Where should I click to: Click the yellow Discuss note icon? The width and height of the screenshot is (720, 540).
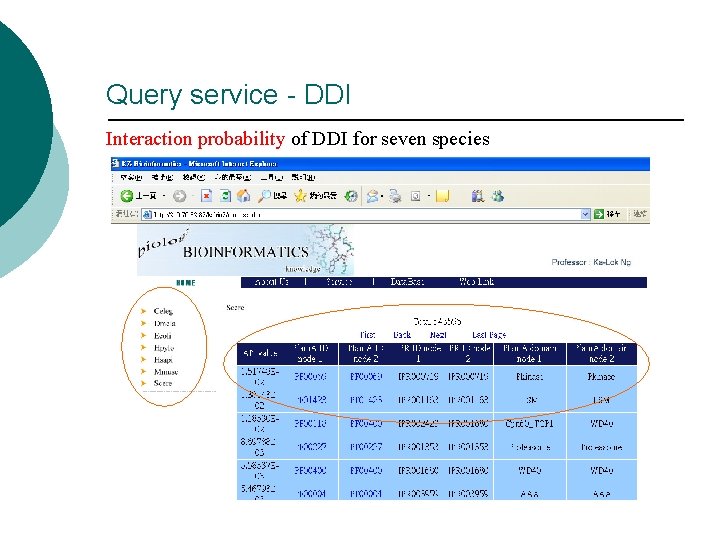(442, 197)
